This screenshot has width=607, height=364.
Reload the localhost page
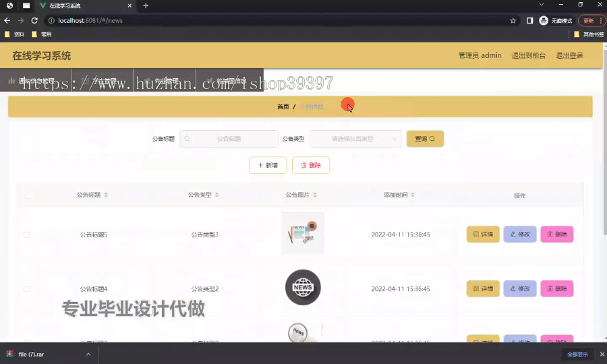click(34, 20)
